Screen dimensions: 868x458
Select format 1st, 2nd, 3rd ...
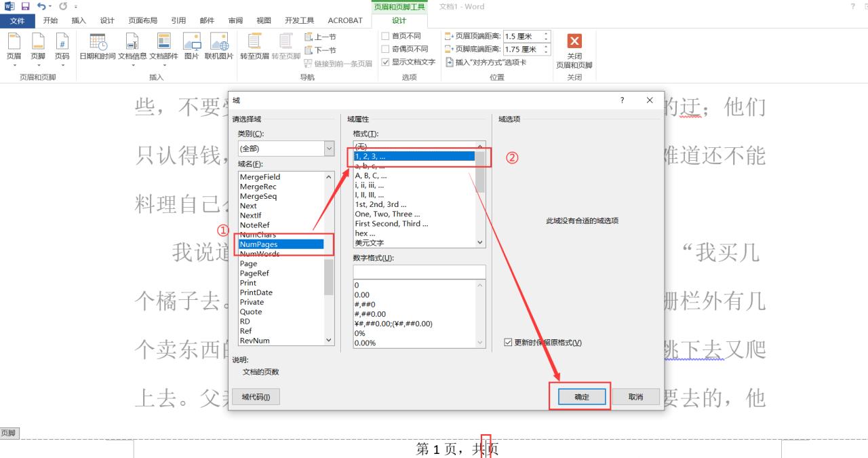[x=414, y=204]
